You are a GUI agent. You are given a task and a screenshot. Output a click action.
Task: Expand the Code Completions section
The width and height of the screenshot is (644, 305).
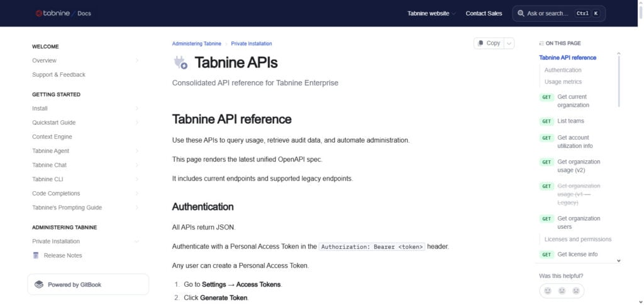coord(136,193)
